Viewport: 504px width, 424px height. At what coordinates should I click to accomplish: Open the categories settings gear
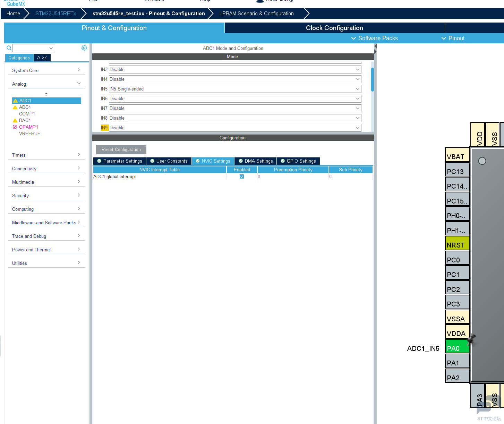pyautogui.click(x=84, y=48)
